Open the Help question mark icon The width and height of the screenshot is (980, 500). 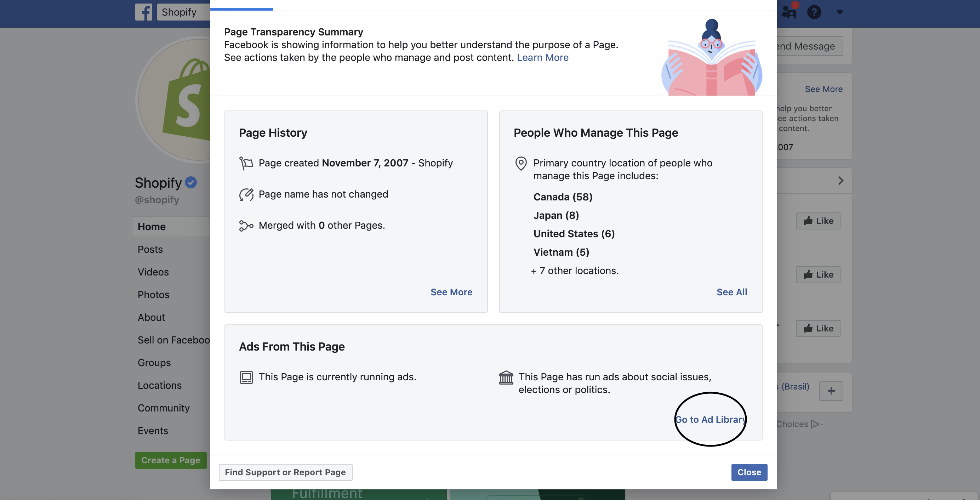point(814,12)
